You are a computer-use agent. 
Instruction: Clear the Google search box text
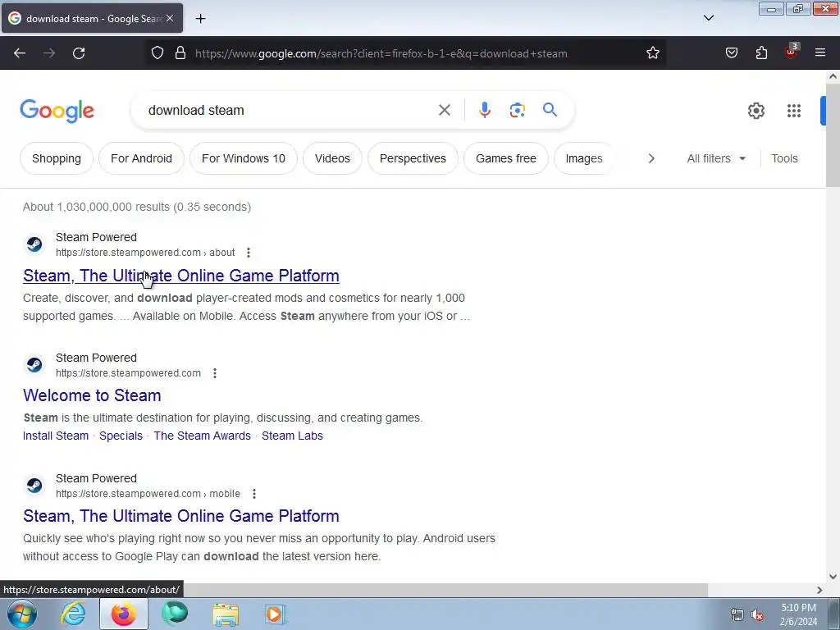point(444,111)
